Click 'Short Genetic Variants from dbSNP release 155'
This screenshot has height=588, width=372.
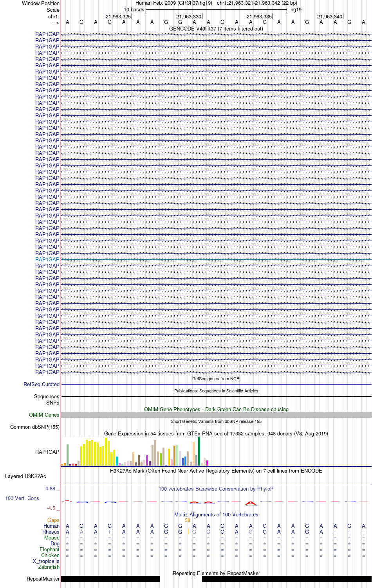[x=216, y=421]
